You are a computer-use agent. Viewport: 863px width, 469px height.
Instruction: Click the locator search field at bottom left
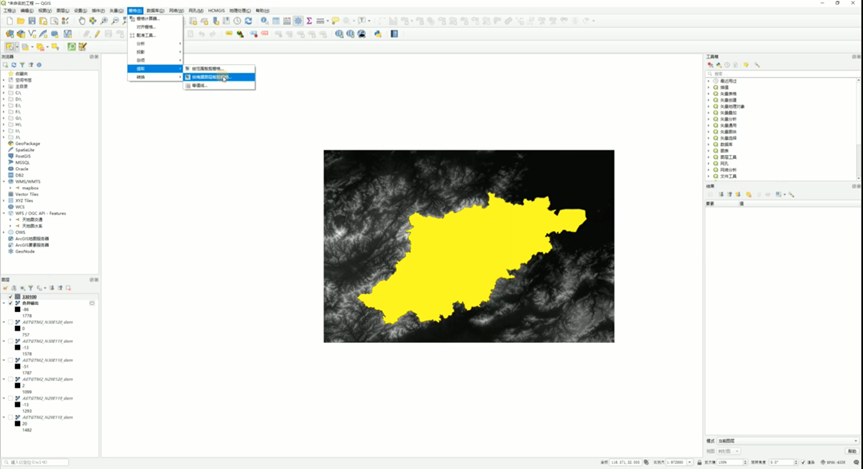click(x=36, y=462)
